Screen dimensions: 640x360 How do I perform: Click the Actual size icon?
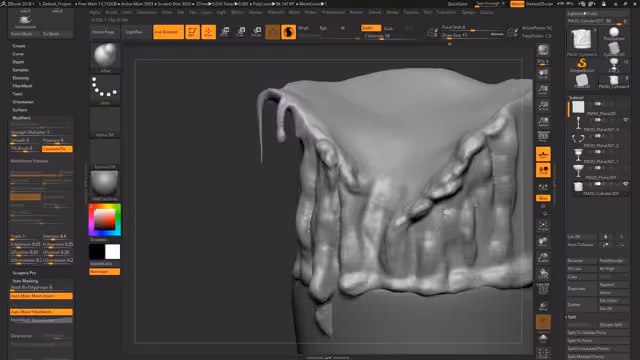[x=543, y=106]
